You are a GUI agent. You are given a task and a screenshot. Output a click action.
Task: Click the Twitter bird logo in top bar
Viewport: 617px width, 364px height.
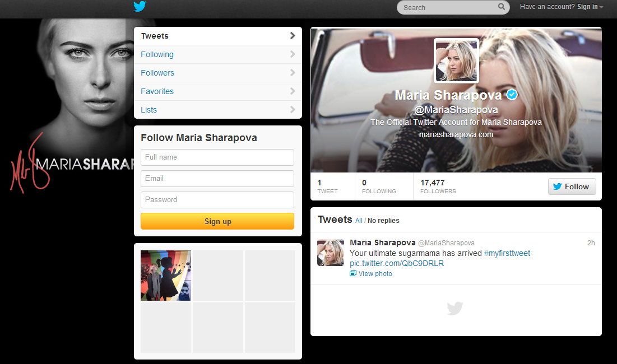140,6
